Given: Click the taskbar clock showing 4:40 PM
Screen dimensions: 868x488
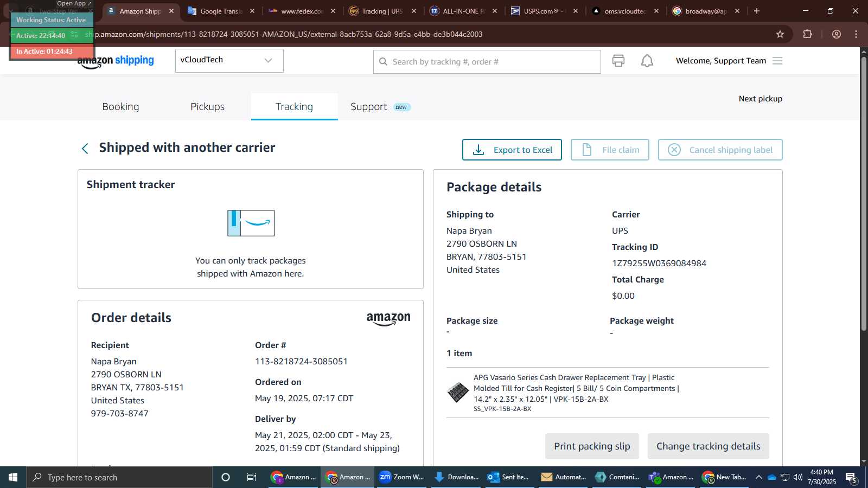Looking at the screenshot, I should (x=821, y=477).
